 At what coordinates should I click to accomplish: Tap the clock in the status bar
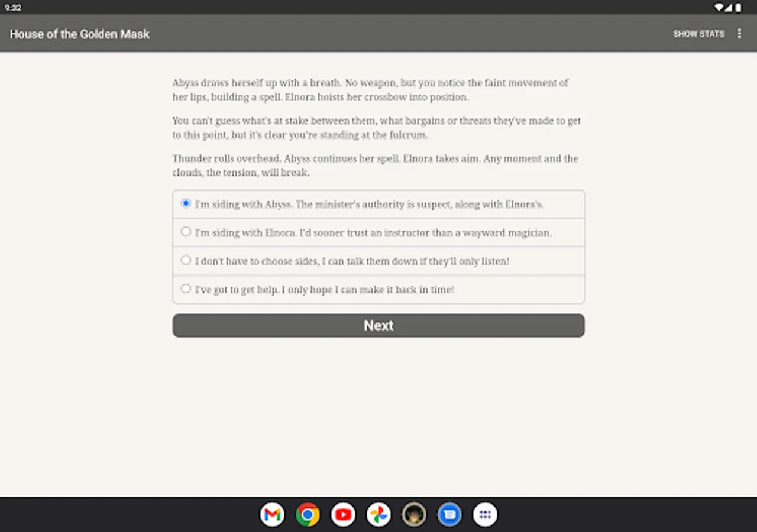(13, 7)
